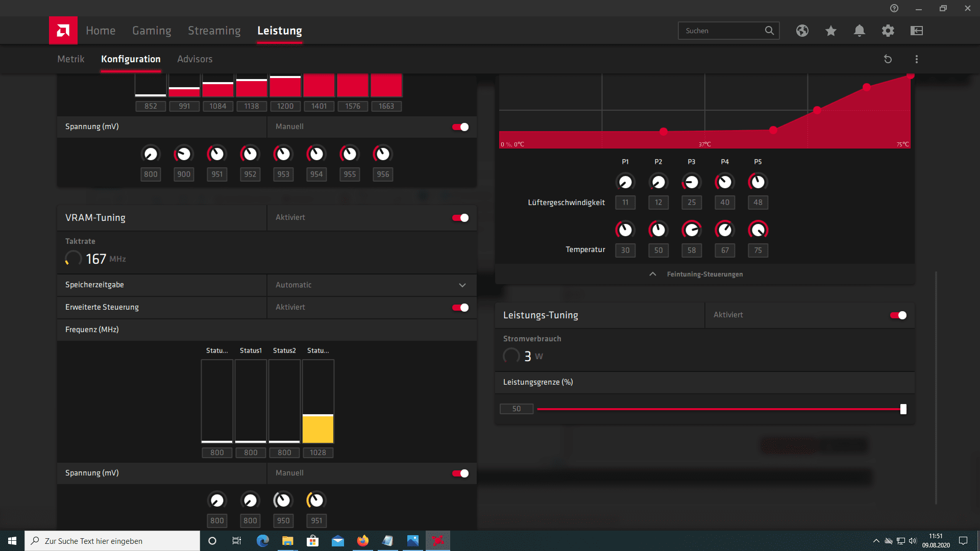Toggle Erweiterte Steuerung switch off

click(460, 308)
